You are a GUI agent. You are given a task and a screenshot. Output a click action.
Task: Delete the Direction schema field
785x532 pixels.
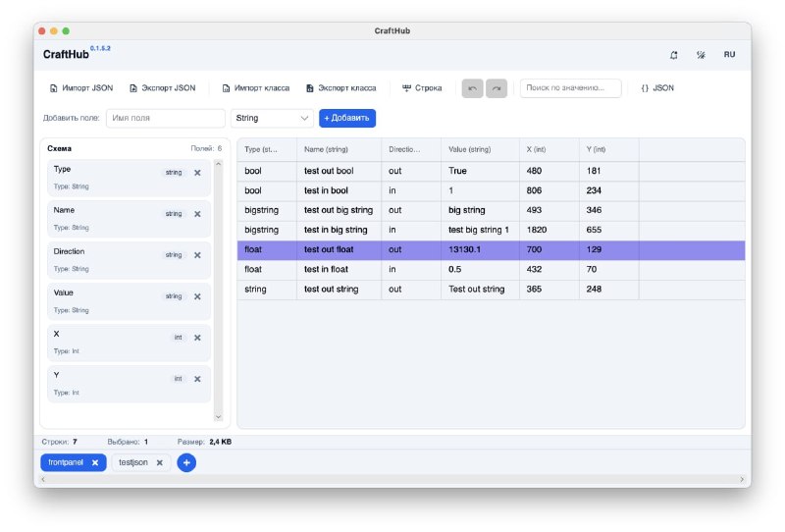click(198, 255)
